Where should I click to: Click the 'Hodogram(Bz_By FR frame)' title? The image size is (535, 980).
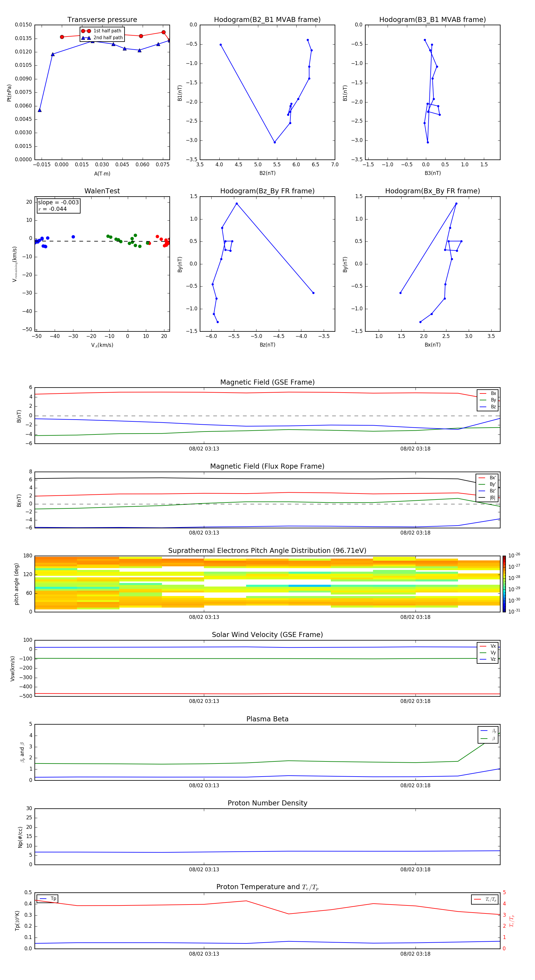click(267, 191)
